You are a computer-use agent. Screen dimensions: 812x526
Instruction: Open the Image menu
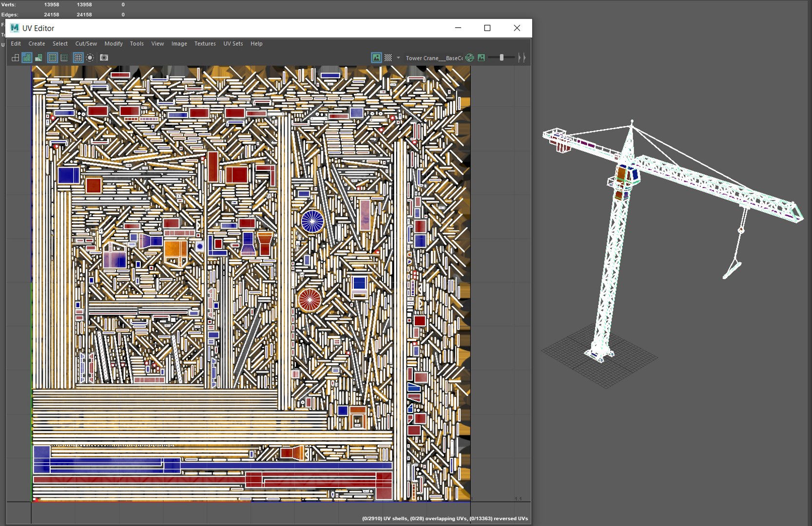pyautogui.click(x=179, y=44)
